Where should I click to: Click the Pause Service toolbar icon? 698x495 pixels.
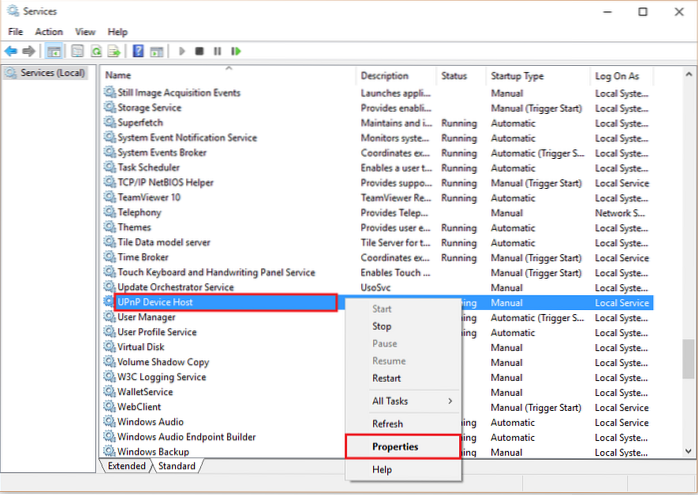pos(217,51)
